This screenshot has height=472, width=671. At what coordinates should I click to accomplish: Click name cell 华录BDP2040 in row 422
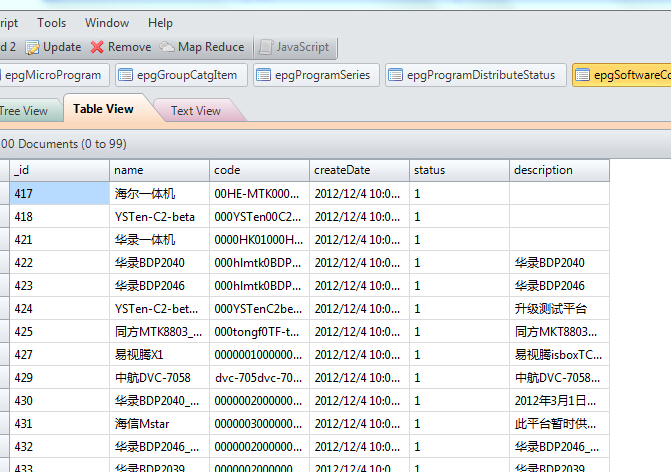[160, 262]
